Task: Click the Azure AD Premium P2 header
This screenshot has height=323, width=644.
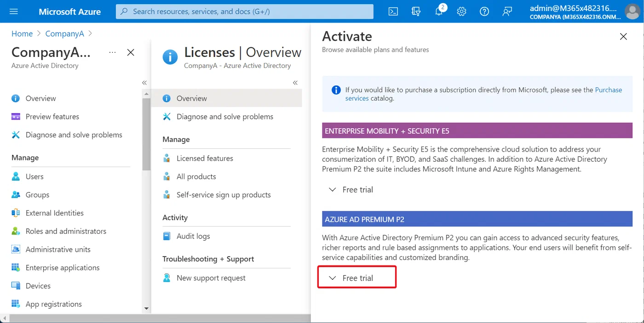Action: (x=477, y=219)
